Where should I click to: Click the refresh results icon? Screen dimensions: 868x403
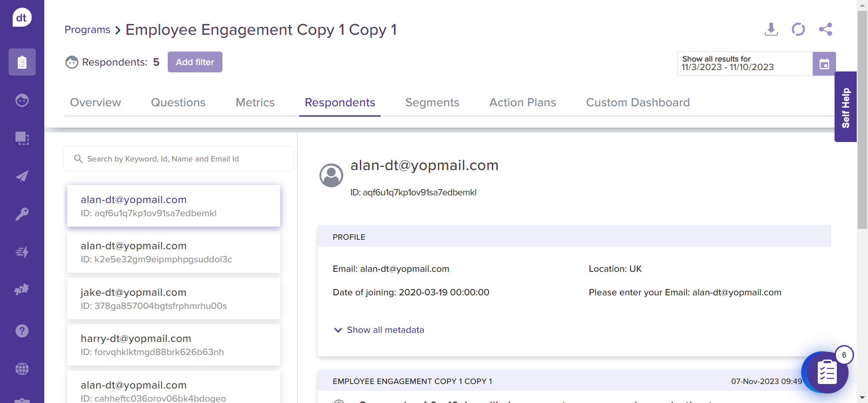[798, 29]
